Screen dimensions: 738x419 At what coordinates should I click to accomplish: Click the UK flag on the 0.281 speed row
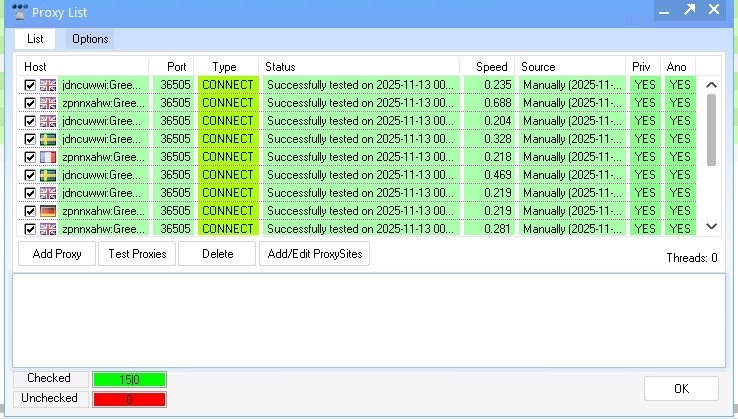click(47, 228)
